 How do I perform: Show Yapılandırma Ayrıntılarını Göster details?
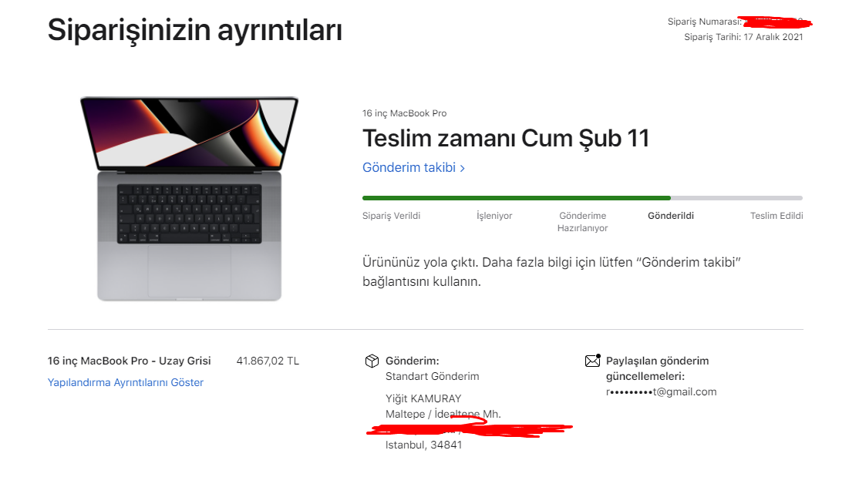(x=126, y=382)
